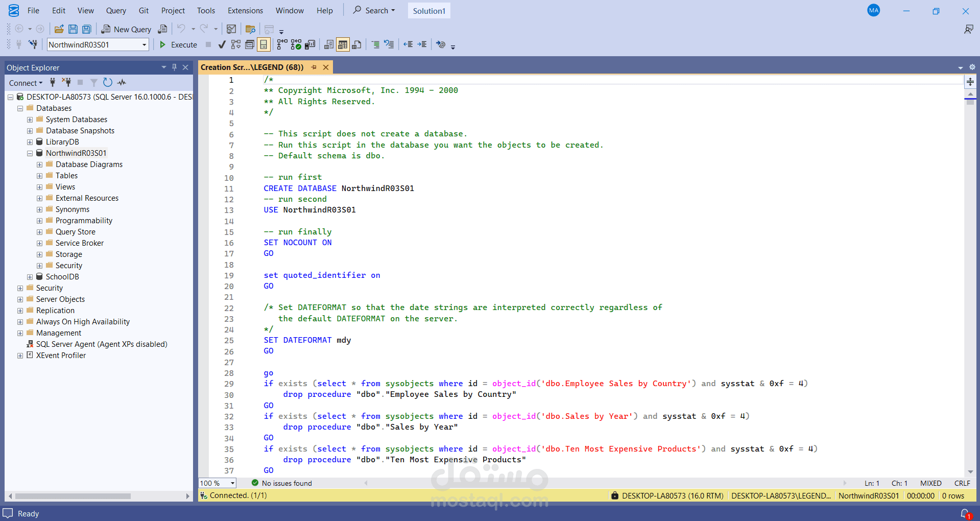
Task: Click the Display Estimated Execution Plan icon
Action: pyautogui.click(x=235, y=45)
